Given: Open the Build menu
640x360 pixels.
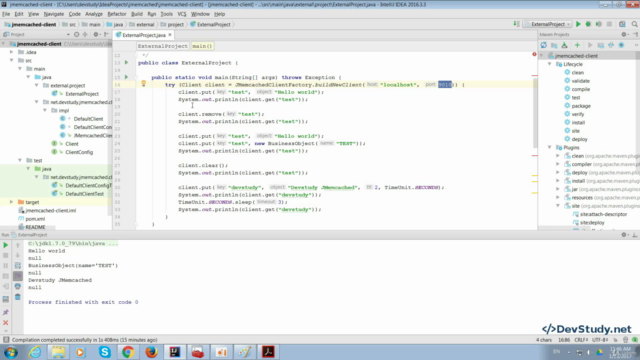Looking at the screenshot, I should click(137, 14).
